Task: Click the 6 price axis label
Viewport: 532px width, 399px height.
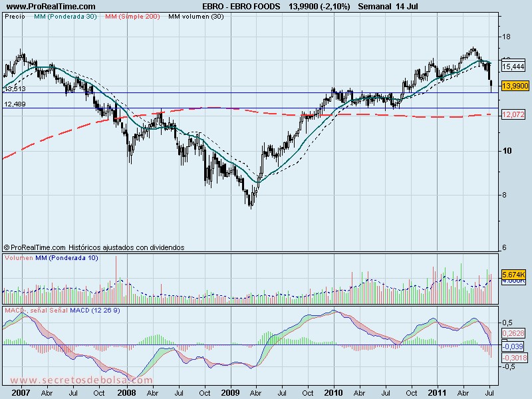Action: (x=504, y=247)
